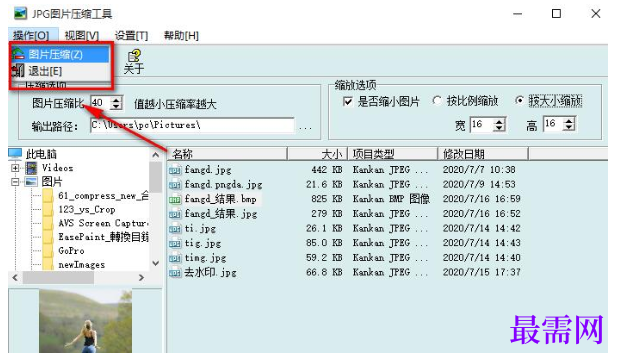
Task: Select file fangd.pngda.jpg icon
Action: click(x=175, y=185)
